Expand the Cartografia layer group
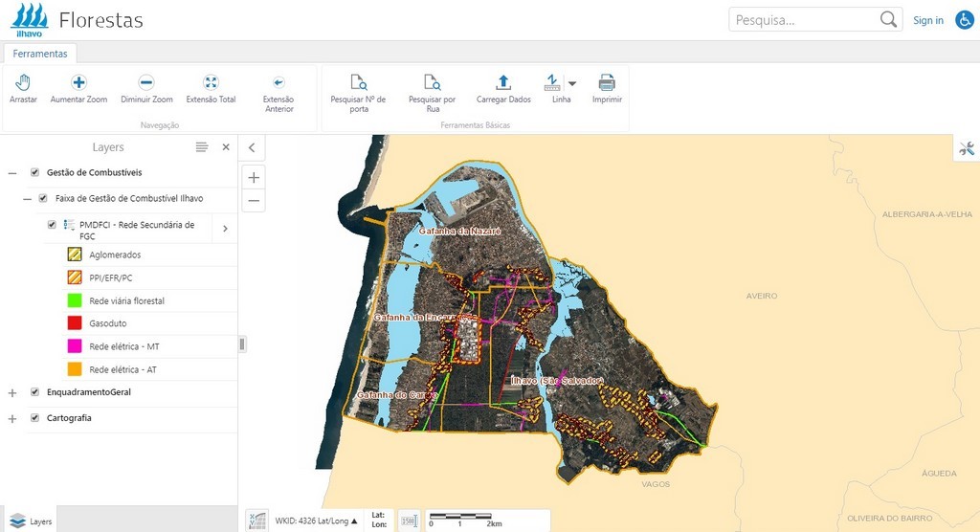This screenshot has width=980, height=532. (12, 419)
